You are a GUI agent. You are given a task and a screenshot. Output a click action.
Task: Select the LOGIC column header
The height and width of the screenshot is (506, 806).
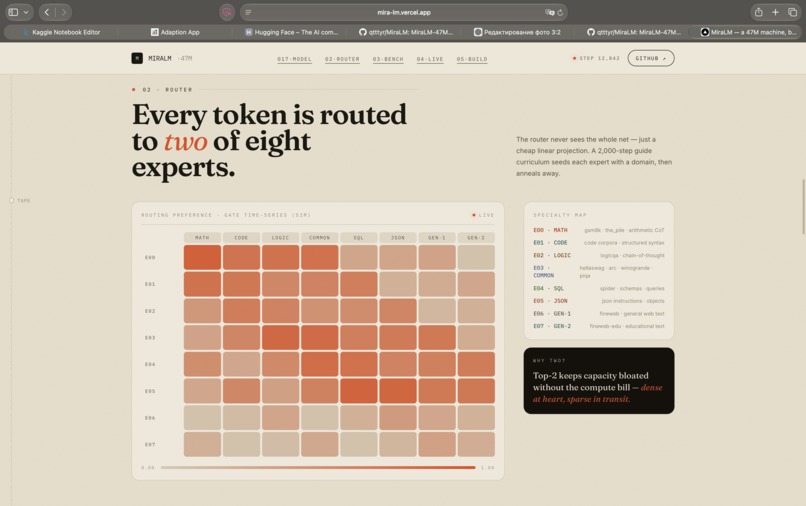tap(281, 238)
